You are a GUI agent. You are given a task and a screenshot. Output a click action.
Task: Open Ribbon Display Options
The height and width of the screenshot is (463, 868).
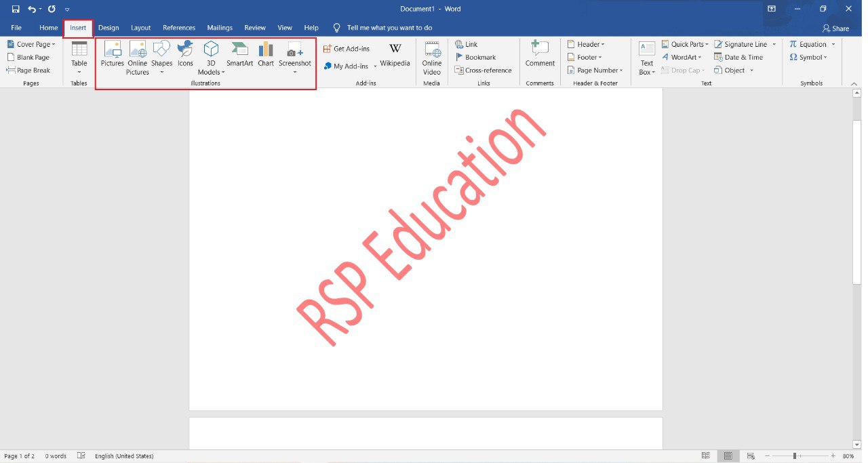point(771,9)
